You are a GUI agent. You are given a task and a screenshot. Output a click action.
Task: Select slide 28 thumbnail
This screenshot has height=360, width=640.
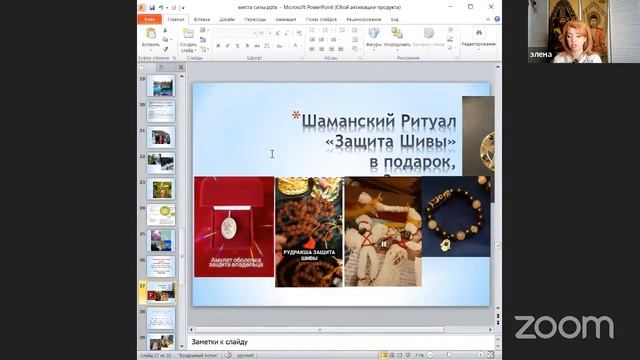coord(161,318)
